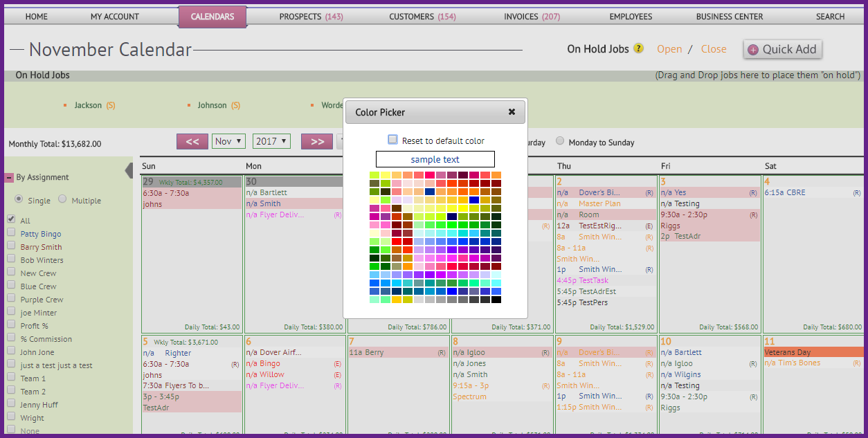Go to the previous month
The height and width of the screenshot is (438, 868).
click(x=192, y=141)
